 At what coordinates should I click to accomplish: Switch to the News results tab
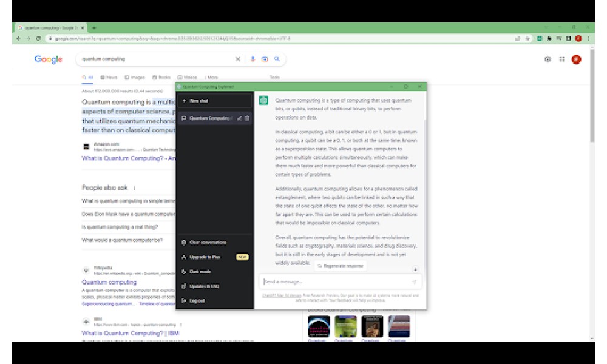tap(109, 78)
